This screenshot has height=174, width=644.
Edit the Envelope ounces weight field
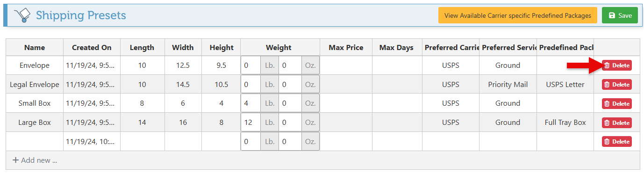[290, 65]
